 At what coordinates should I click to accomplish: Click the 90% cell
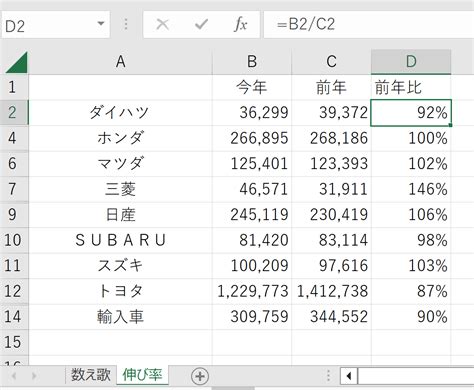coord(411,317)
